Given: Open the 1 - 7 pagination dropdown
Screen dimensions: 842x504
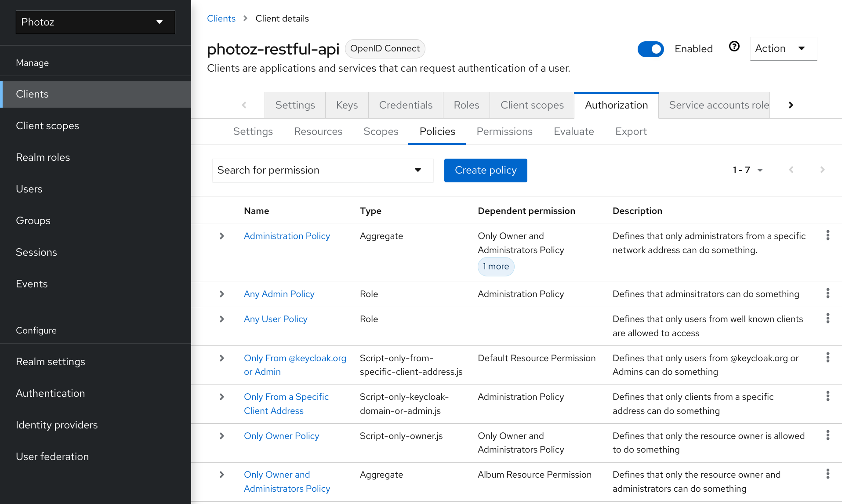Looking at the screenshot, I should pos(748,170).
